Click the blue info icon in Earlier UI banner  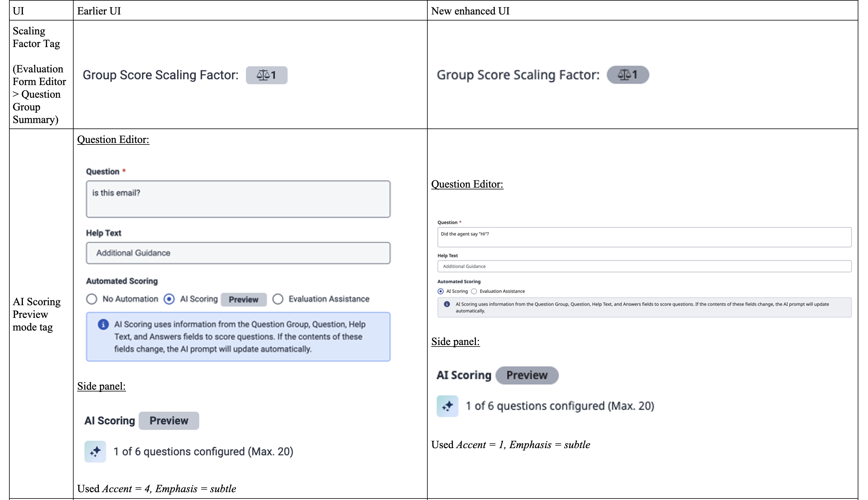pos(103,324)
